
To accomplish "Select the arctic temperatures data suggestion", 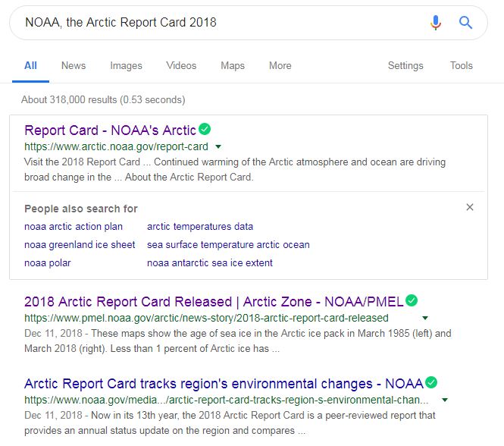I will pyautogui.click(x=200, y=226).
